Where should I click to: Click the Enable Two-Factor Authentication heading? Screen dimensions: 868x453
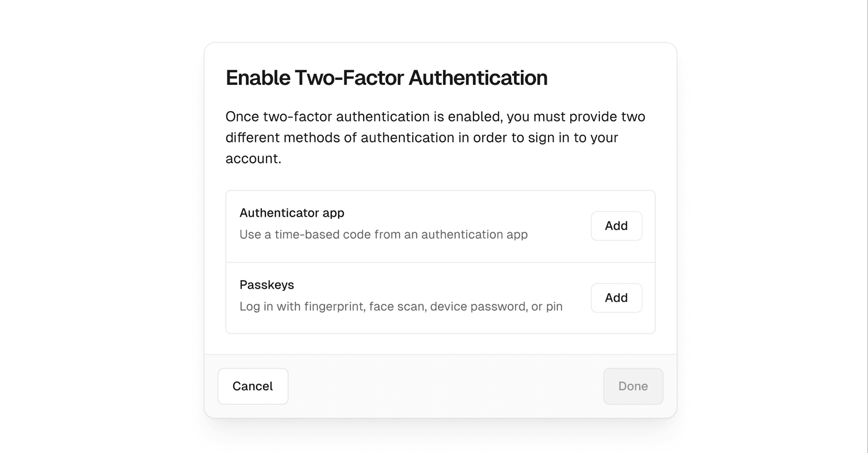(387, 78)
